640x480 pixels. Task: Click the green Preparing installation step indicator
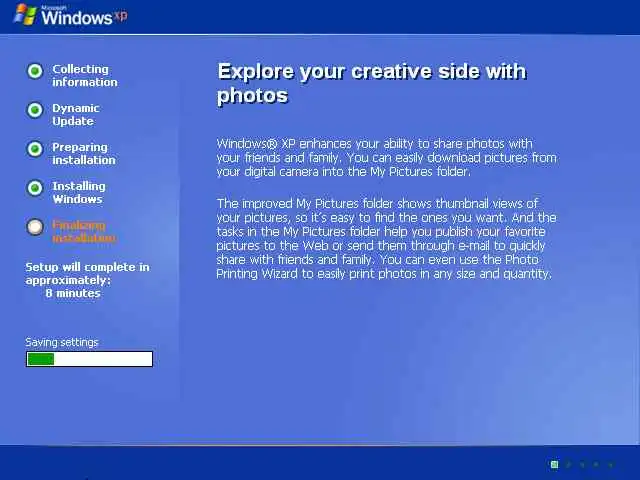click(x=35, y=149)
